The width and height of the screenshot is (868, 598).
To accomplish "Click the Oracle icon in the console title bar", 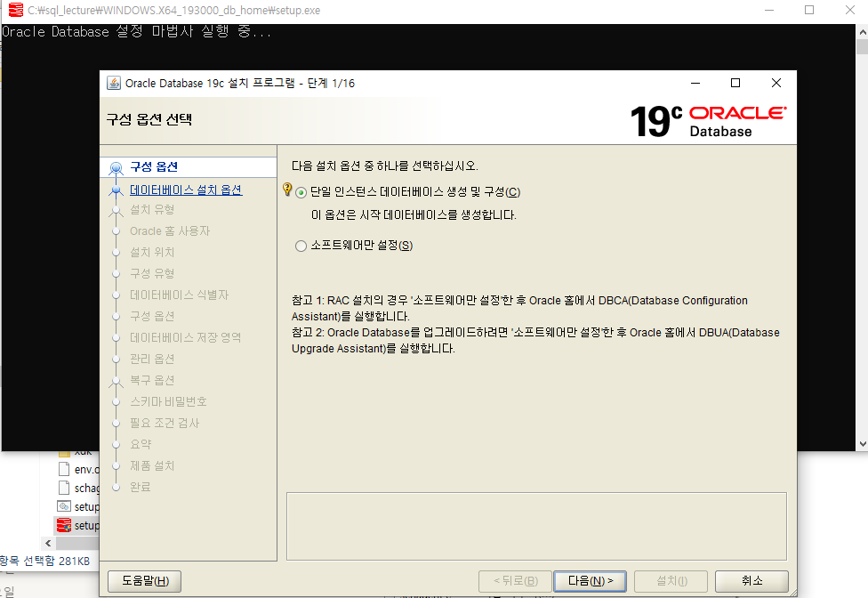I will [x=16, y=10].
